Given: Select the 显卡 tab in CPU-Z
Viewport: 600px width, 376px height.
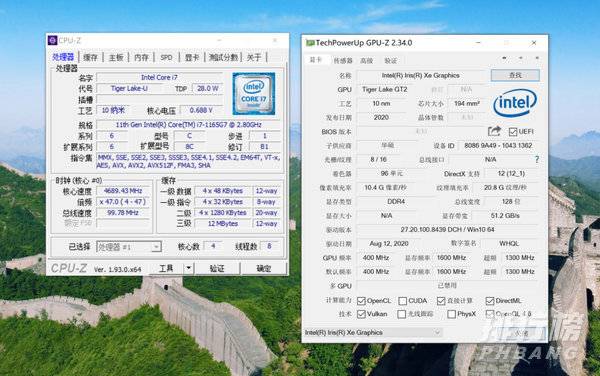Looking at the screenshot, I should tap(191, 57).
